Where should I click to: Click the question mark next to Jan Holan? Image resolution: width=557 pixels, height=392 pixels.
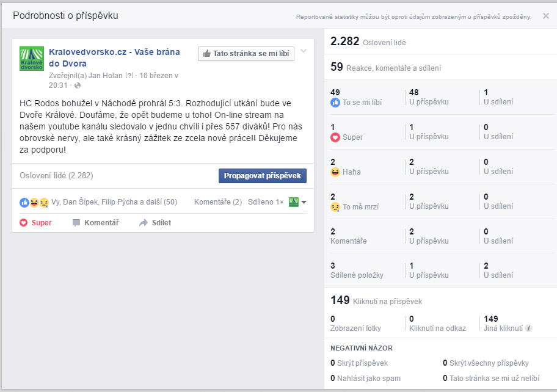coord(129,76)
